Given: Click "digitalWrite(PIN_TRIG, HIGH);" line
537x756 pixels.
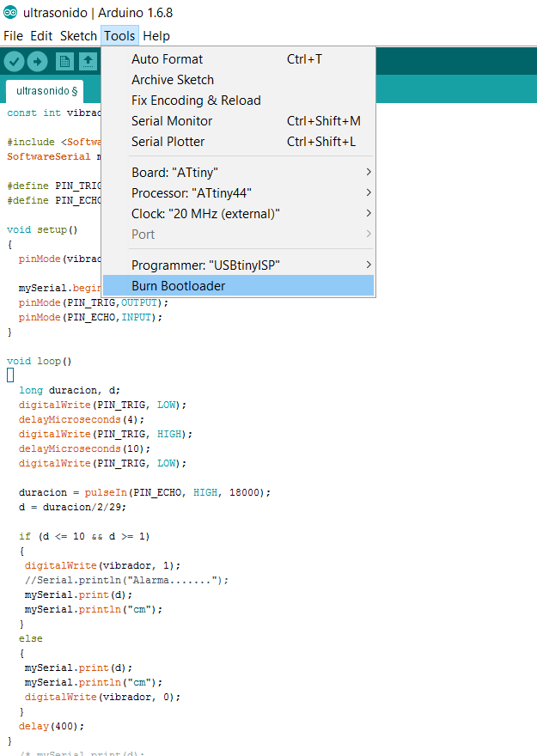Looking at the screenshot, I should click(106, 435).
